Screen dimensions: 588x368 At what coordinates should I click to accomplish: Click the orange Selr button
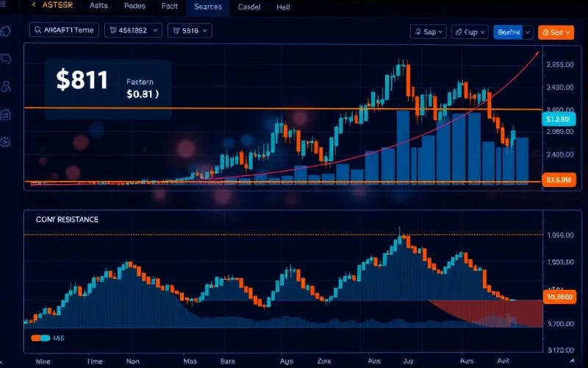[x=556, y=32]
